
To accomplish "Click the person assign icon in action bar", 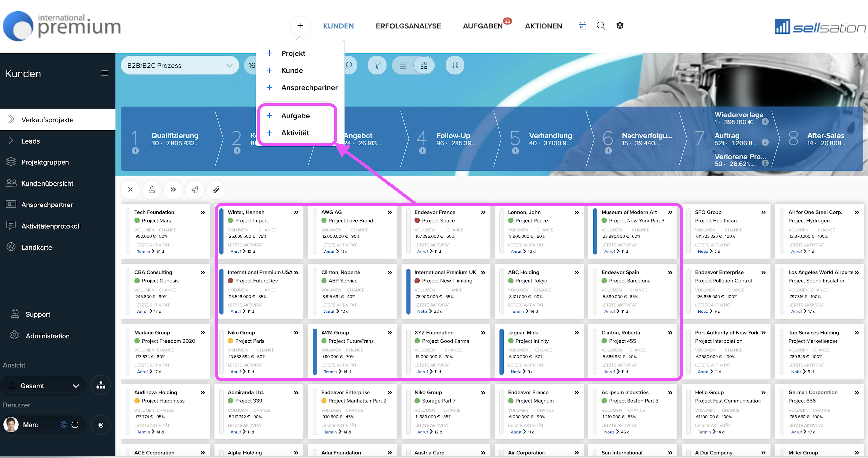I will [152, 189].
